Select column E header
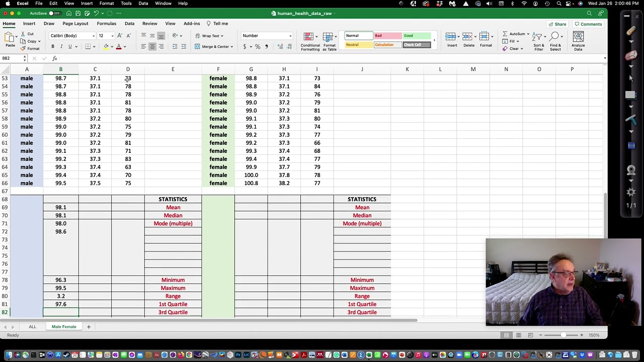Screen dimensions: 644x362 (x=173, y=69)
